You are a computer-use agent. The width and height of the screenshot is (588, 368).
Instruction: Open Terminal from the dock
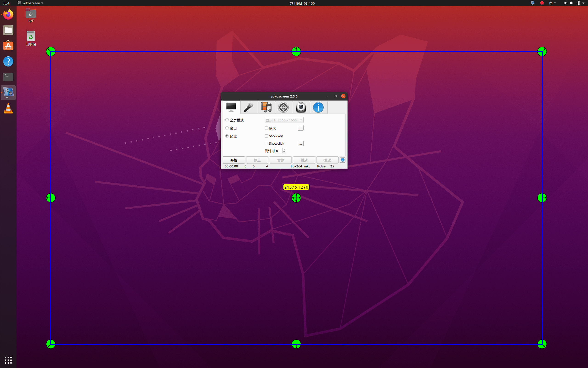click(x=8, y=77)
